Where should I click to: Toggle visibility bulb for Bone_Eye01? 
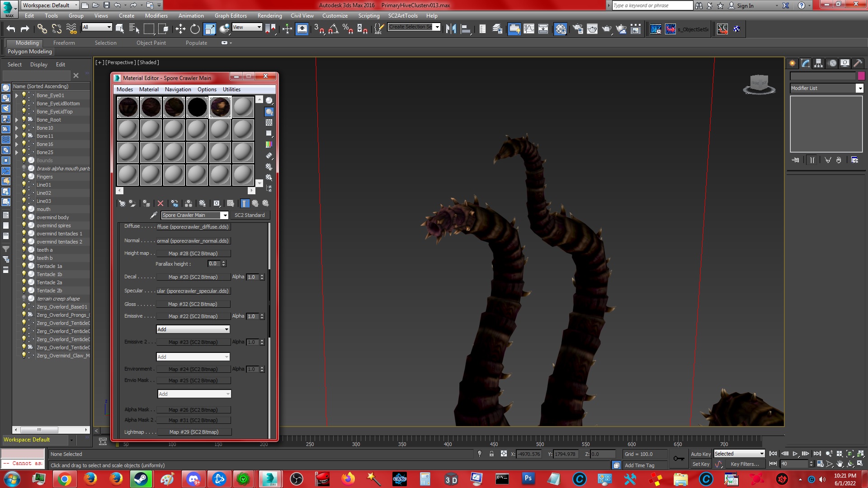[x=24, y=95]
